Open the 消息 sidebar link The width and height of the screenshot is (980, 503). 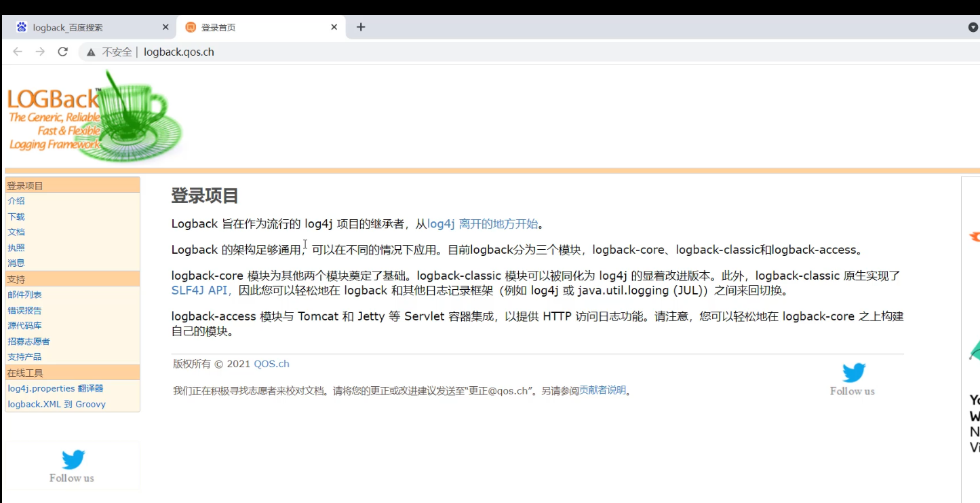pyautogui.click(x=16, y=263)
